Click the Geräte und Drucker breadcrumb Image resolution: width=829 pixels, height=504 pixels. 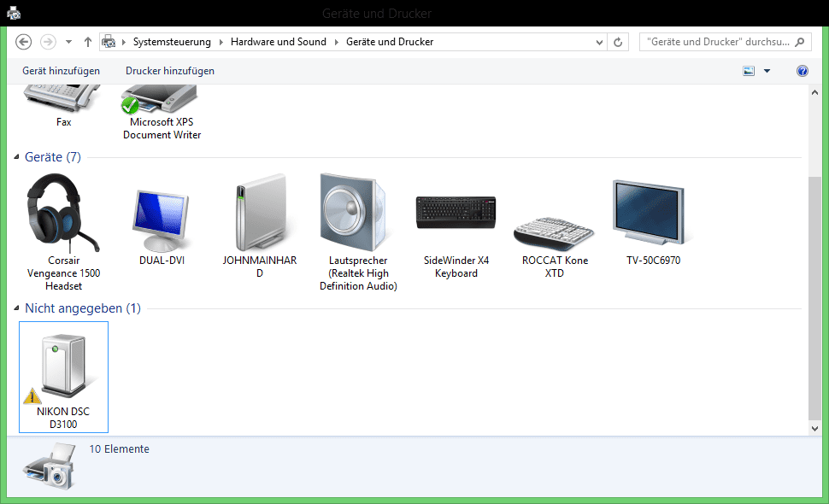(x=390, y=42)
